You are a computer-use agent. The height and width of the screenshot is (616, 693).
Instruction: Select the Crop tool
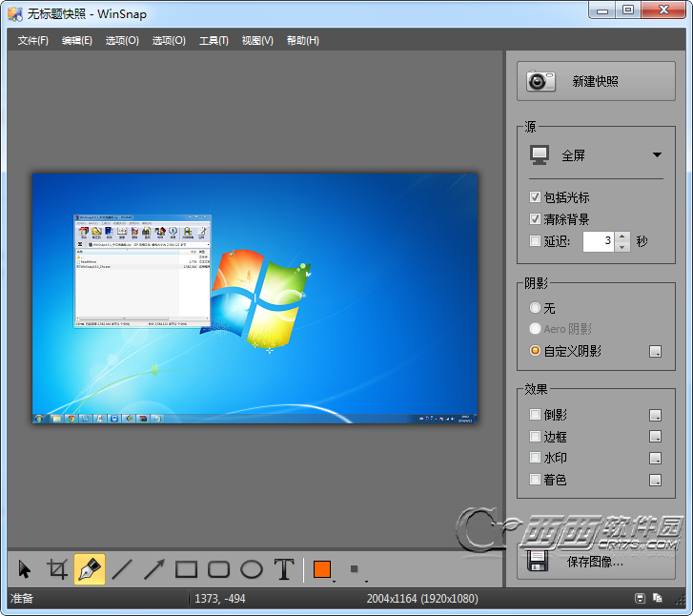click(x=57, y=570)
